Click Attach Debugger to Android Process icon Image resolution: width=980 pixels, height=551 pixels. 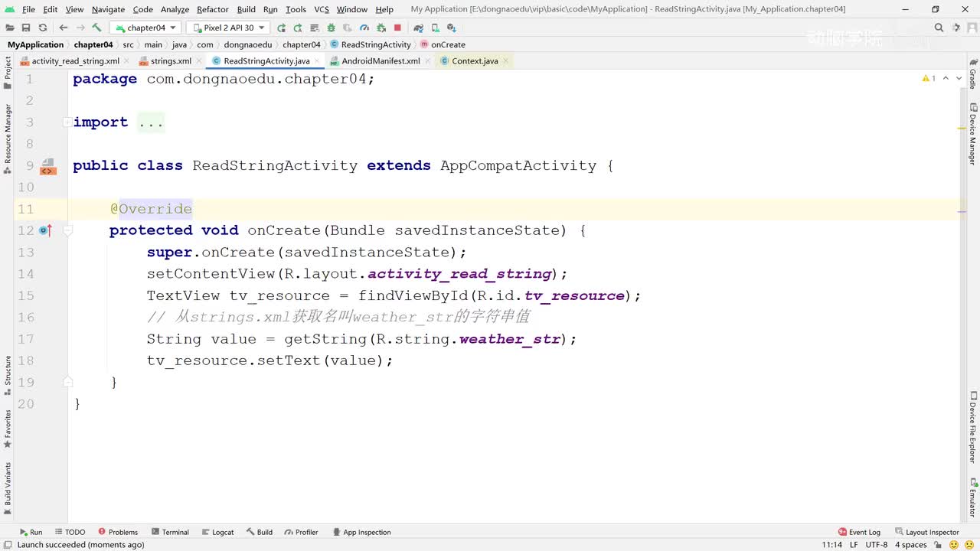click(x=381, y=28)
